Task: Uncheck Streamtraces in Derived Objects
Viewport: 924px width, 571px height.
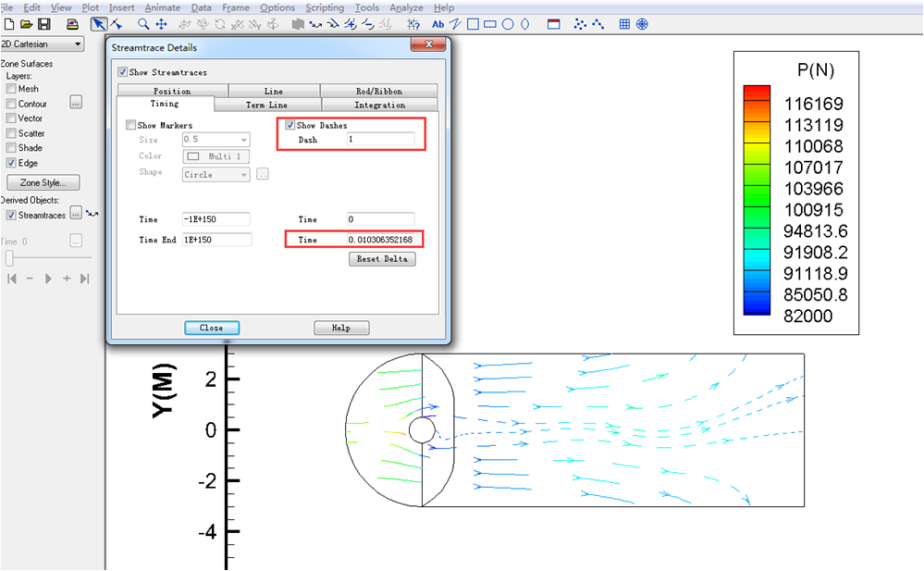Action: coord(11,216)
